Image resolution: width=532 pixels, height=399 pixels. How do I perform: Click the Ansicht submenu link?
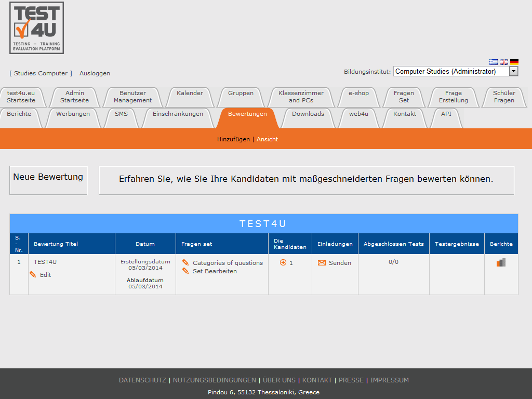(x=267, y=139)
